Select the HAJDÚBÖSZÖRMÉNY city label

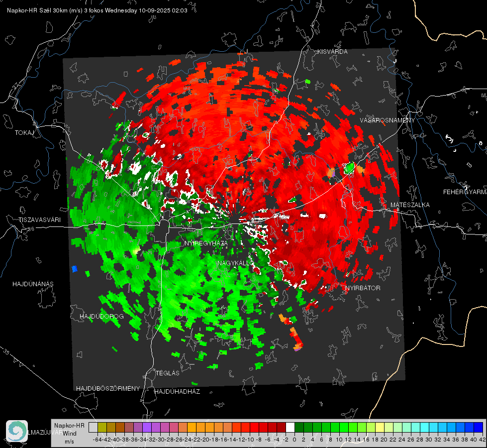coord(108,389)
